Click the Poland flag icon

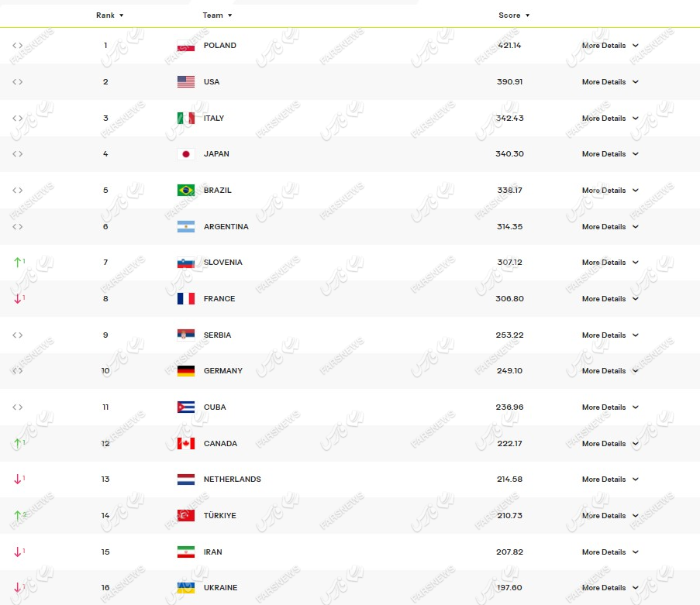click(185, 46)
